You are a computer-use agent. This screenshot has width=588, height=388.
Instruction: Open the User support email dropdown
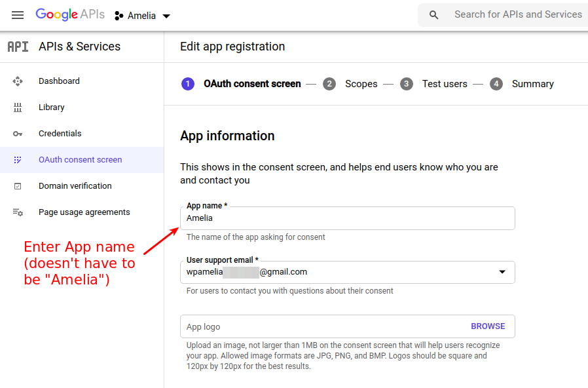point(347,272)
